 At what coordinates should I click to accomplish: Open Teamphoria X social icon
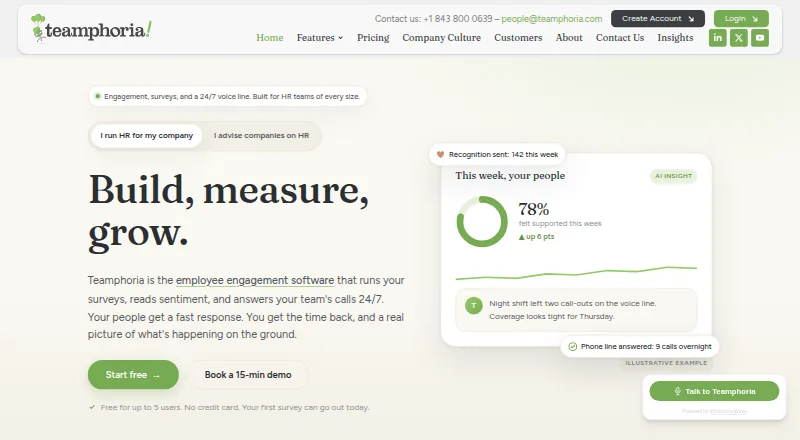click(738, 38)
